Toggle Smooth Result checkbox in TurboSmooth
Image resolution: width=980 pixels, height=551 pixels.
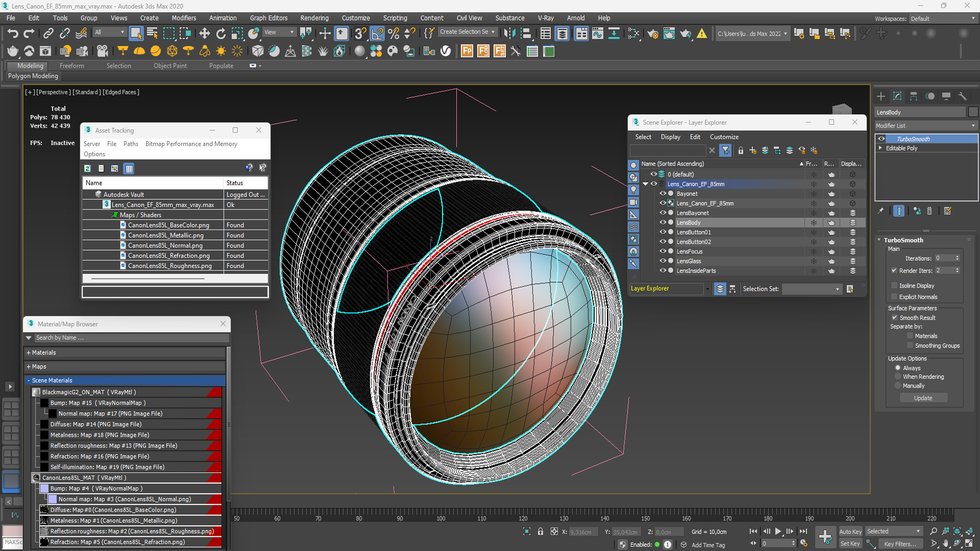(895, 317)
